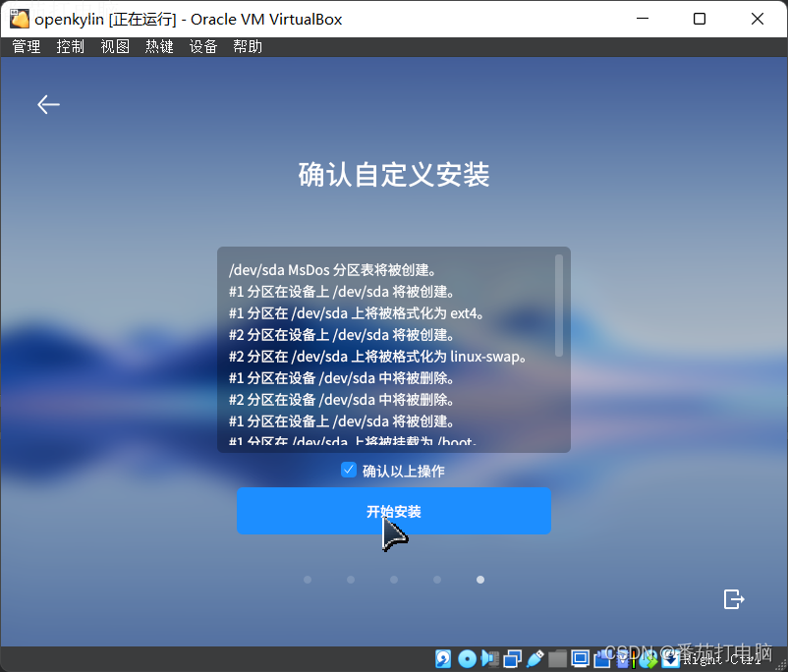
Task: Go back using the left arrow icon
Action: click(48, 104)
